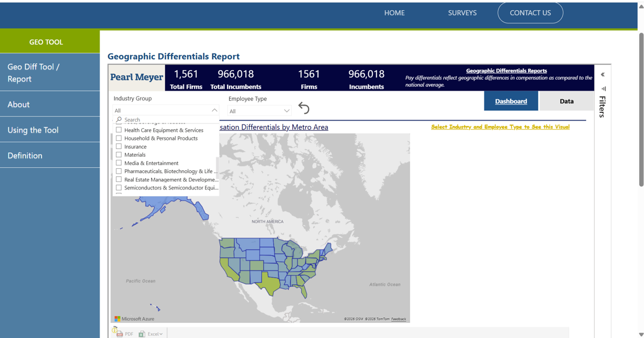The width and height of the screenshot is (644, 338).
Task: Check the Insurance industry checkbox
Action: click(x=118, y=147)
